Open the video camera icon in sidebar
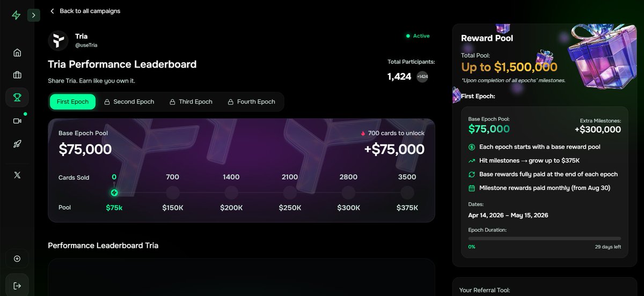Screen dimensions: 644x296 click(17, 121)
